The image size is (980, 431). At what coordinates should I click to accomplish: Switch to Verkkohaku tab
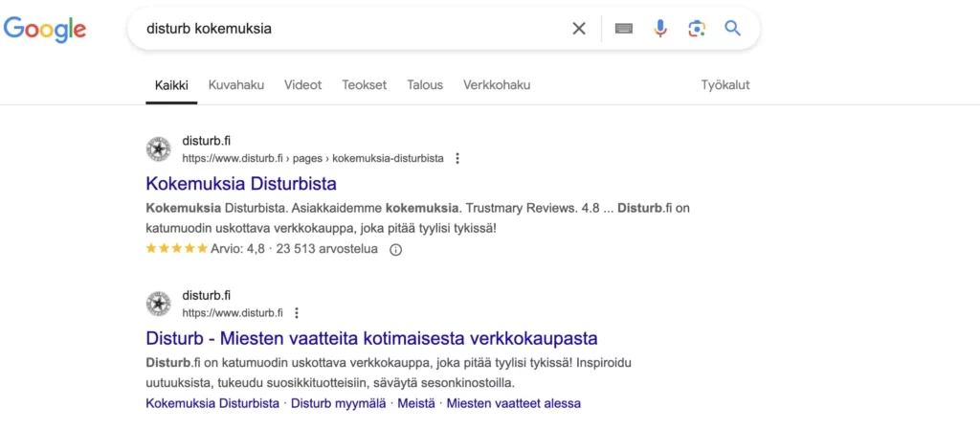(497, 85)
